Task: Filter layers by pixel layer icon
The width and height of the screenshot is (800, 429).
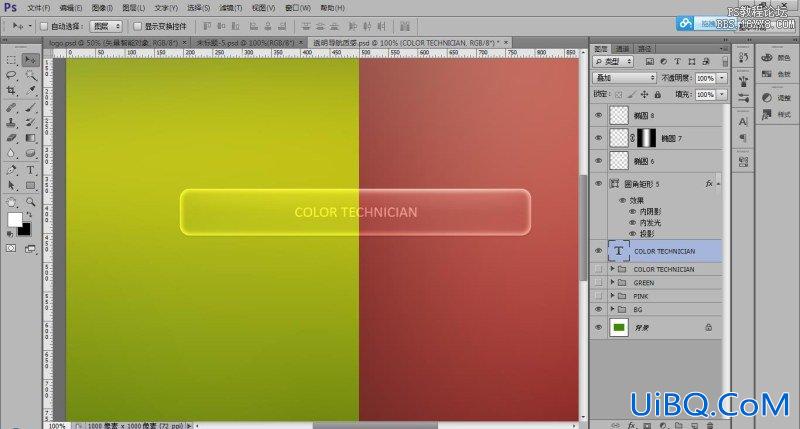Action: tap(649, 61)
